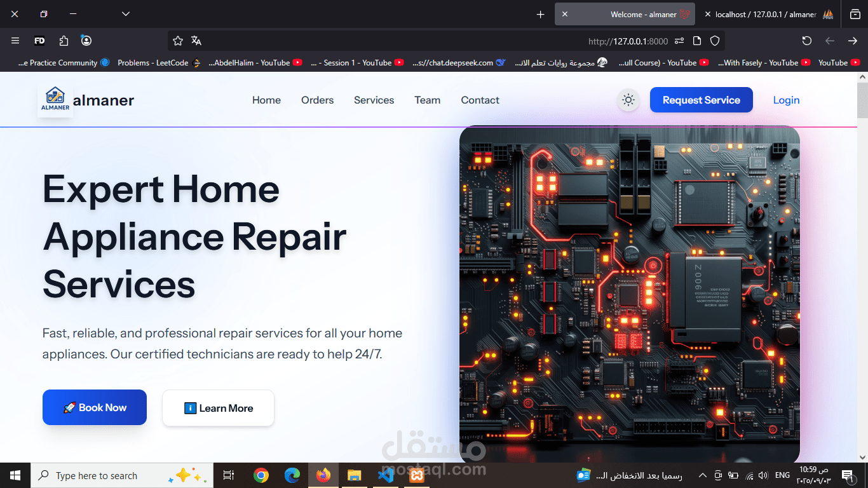Click the taskbar search box
The width and height of the screenshot is (868, 488).
click(x=122, y=475)
